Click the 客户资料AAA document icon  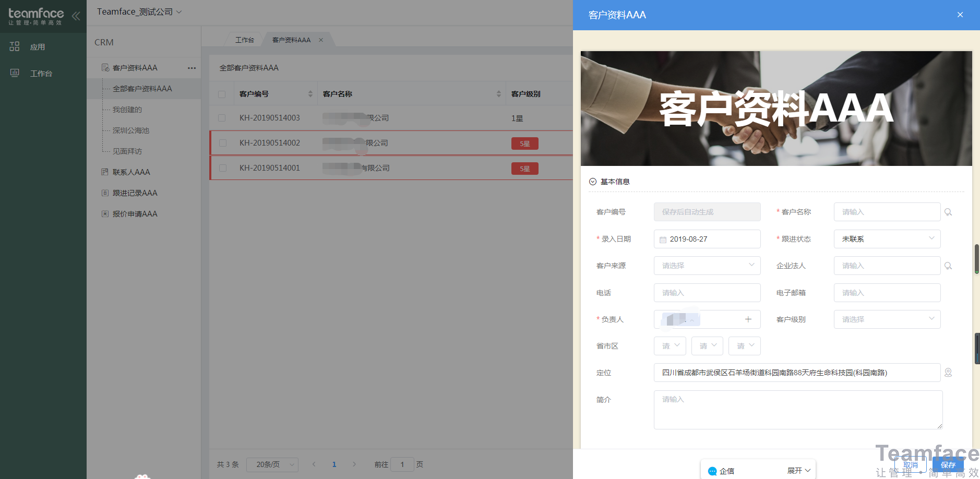pos(104,67)
